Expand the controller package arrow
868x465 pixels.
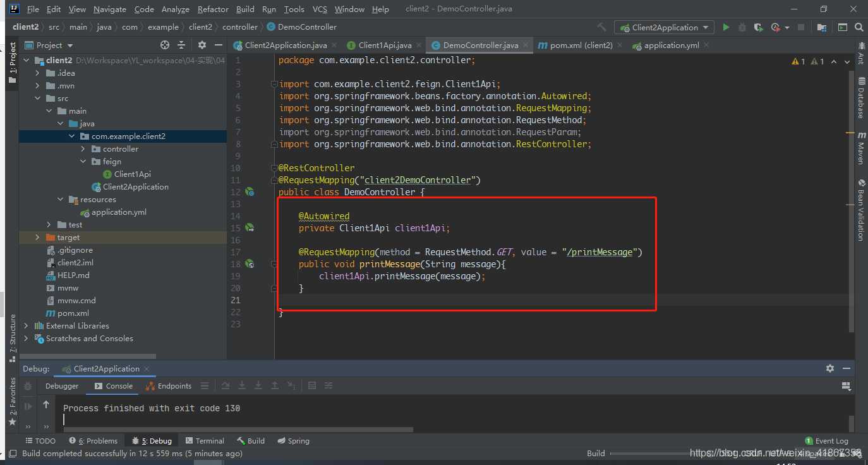(x=83, y=149)
